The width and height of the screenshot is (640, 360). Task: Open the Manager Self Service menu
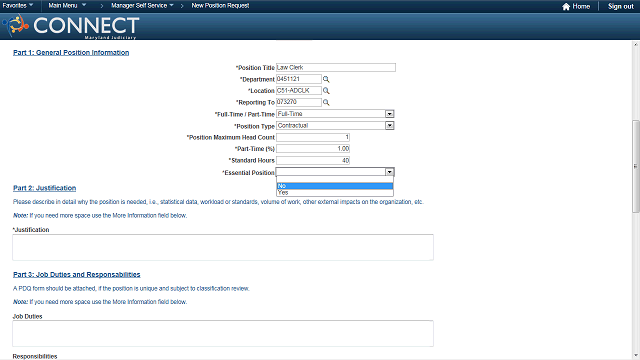tap(142, 6)
